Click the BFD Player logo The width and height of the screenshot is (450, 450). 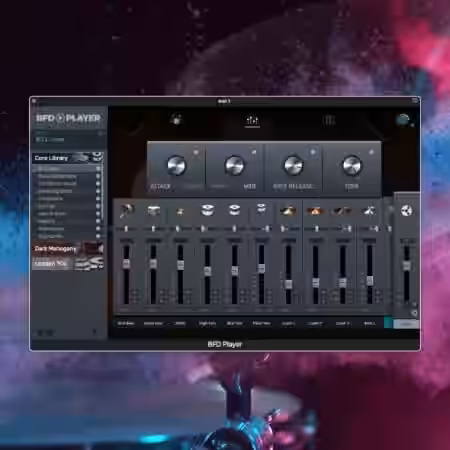[68, 118]
